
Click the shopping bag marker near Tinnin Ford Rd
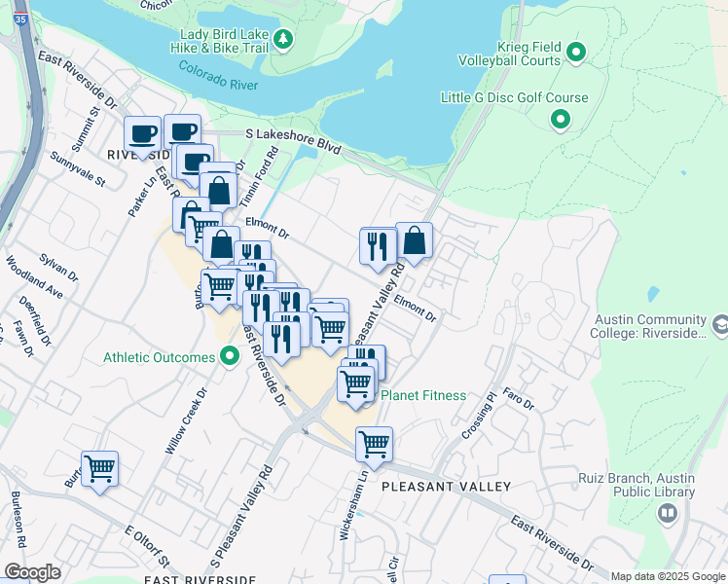coord(220,191)
